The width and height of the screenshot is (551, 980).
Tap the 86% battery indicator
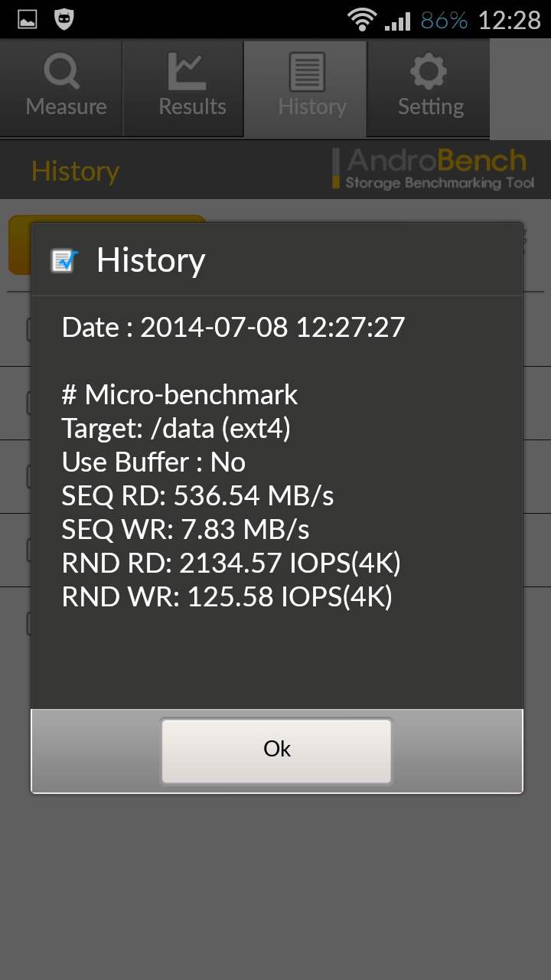click(x=444, y=21)
